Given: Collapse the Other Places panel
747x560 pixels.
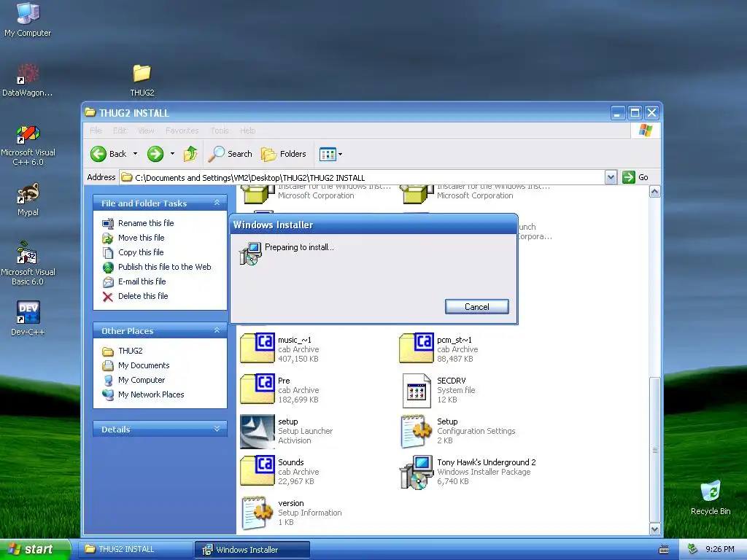Looking at the screenshot, I should point(217,330).
